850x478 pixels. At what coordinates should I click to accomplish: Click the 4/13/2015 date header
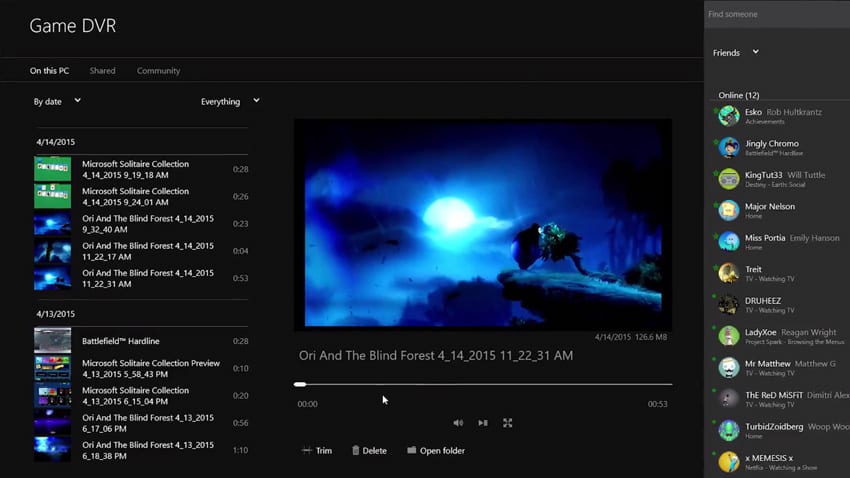(56, 314)
